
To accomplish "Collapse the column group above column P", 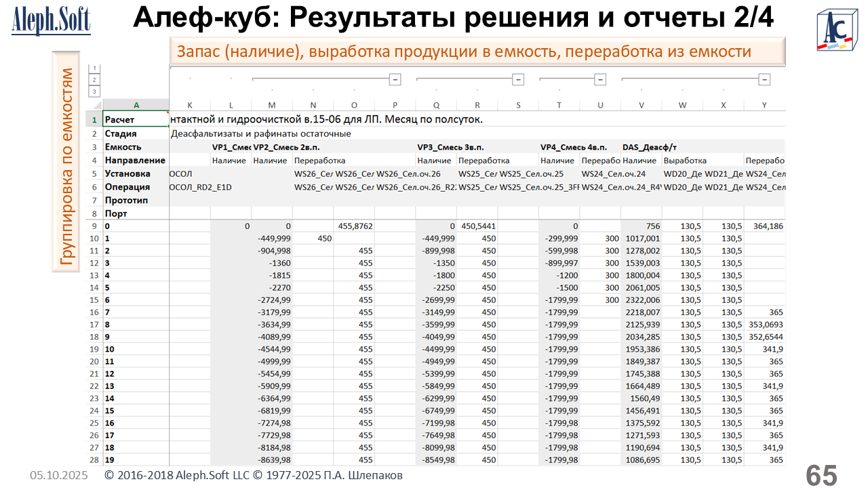I will (395, 80).
